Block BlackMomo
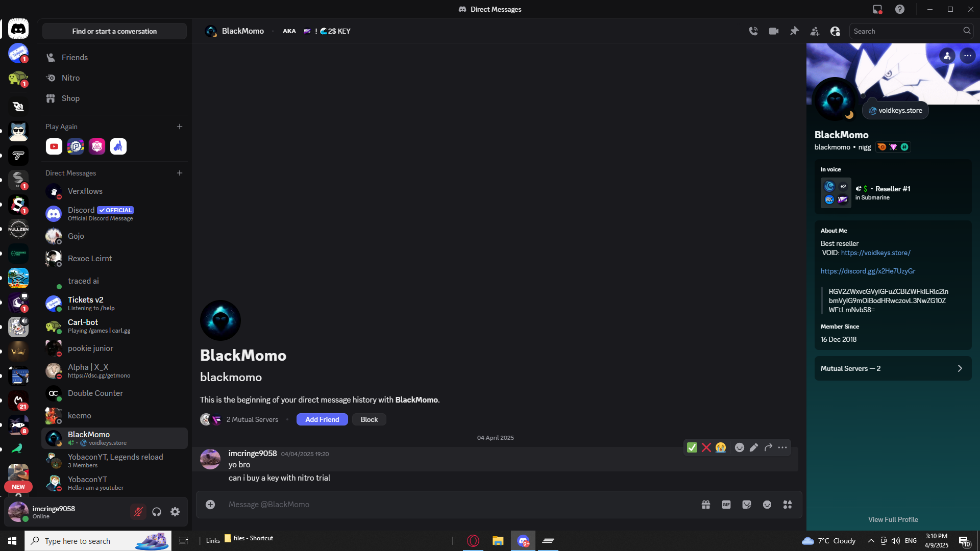This screenshot has height=551, width=980. point(369,419)
